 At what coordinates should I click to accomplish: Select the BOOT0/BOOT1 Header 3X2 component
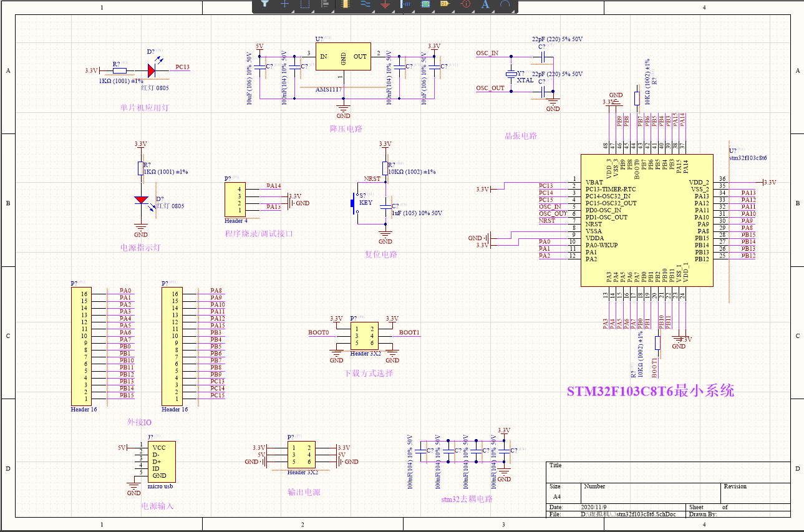(x=364, y=336)
